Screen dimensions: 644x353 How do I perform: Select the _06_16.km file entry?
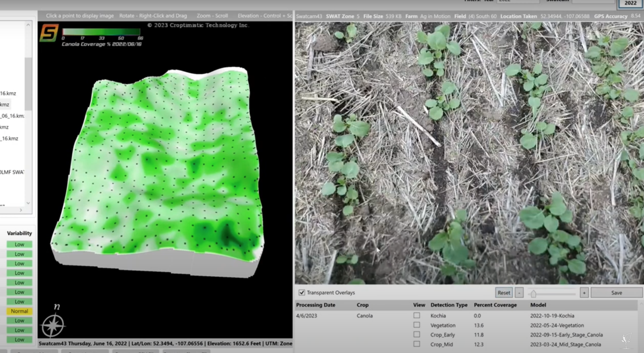click(x=12, y=116)
